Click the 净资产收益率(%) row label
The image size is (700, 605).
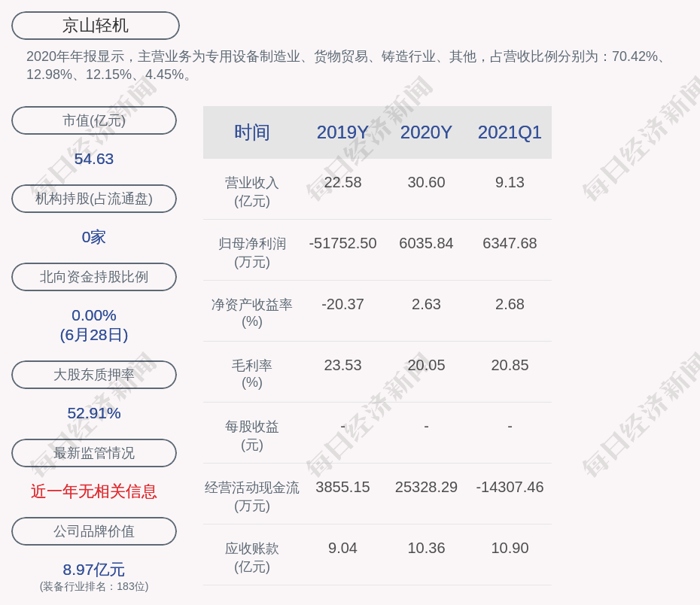coord(251,313)
